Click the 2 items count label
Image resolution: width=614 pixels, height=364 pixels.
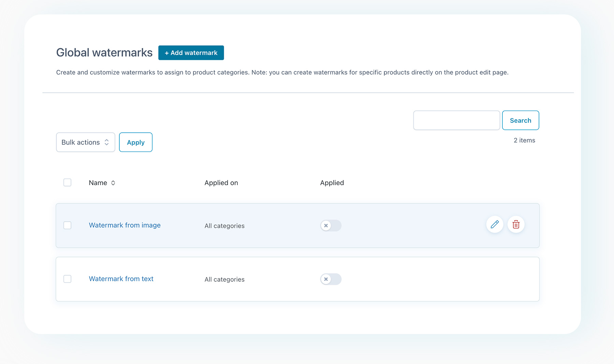coord(524,140)
